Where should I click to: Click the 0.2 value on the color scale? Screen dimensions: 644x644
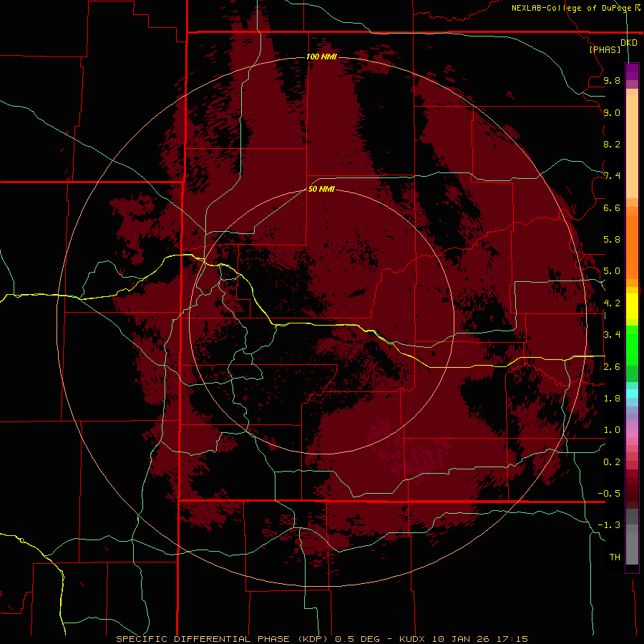click(612, 462)
